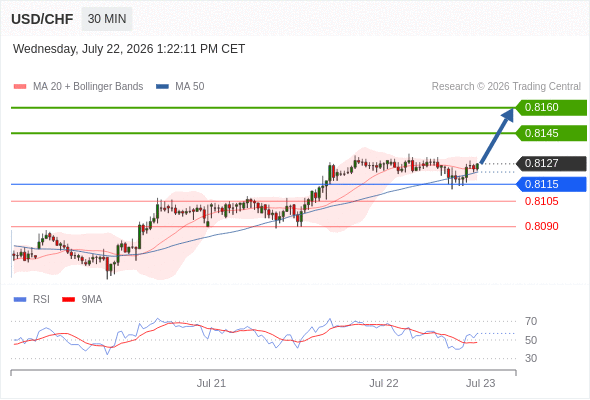Screen dimensions: 590x400
Task: Select the 'MA 50' legend label
Action: pyautogui.click(x=190, y=87)
